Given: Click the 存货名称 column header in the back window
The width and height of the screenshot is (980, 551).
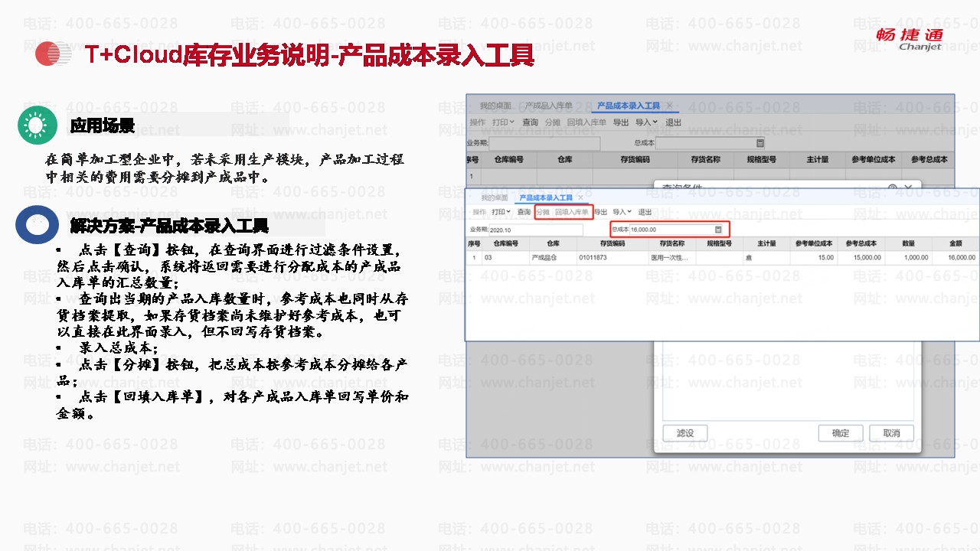Looking at the screenshot, I should tap(705, 160).
